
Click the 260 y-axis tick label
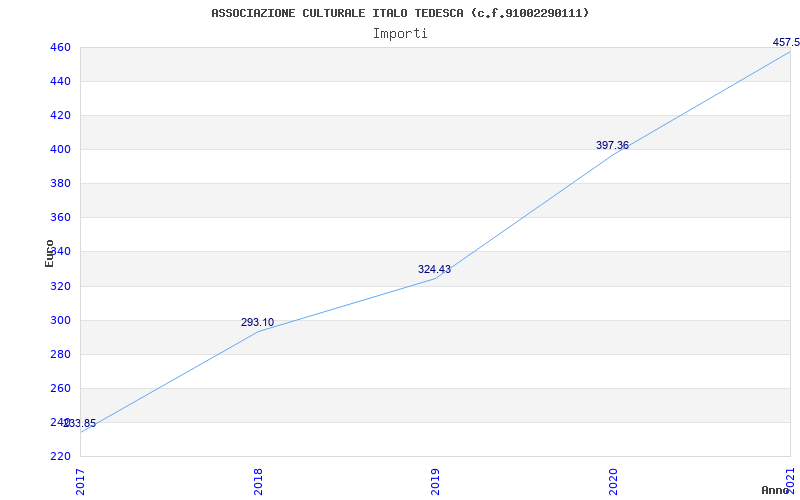60,388
